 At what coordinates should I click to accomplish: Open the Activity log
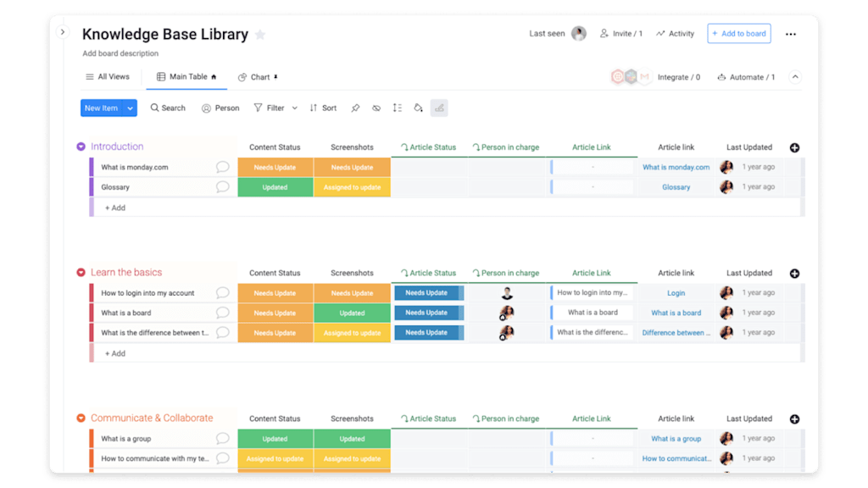(676, 34)
